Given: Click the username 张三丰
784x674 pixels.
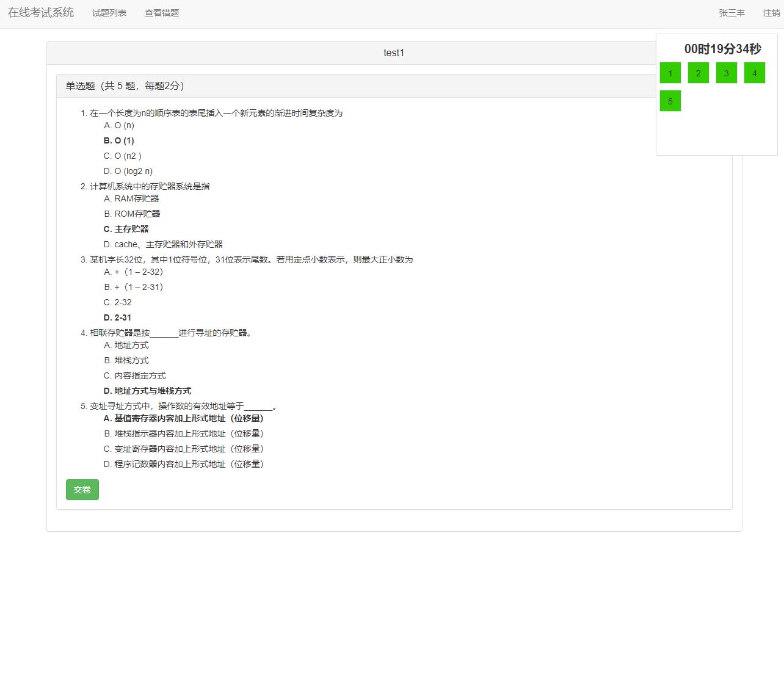Looking at the screenshot, I should pyautogui.click(x=731, y=12).
